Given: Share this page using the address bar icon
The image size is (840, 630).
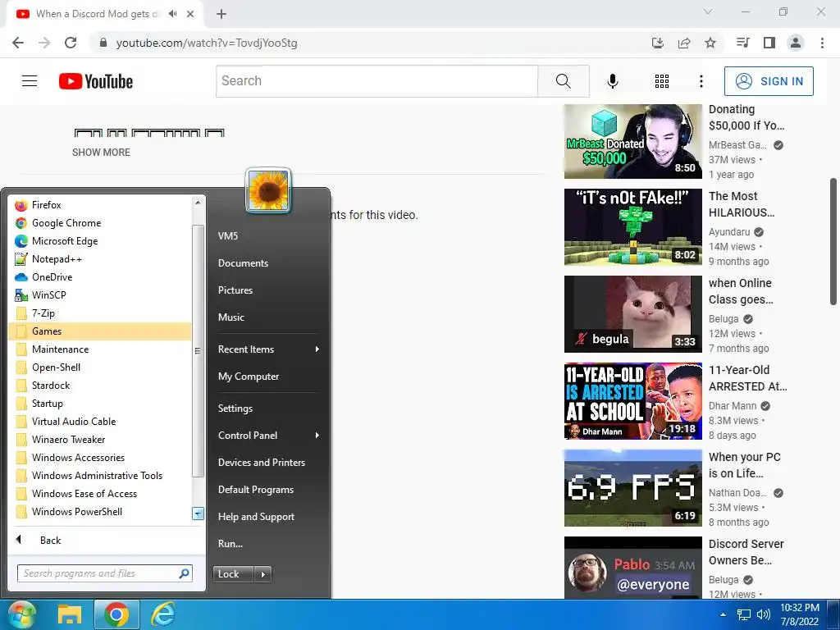Looking at the screenshot, I should (x=684, y=43).
